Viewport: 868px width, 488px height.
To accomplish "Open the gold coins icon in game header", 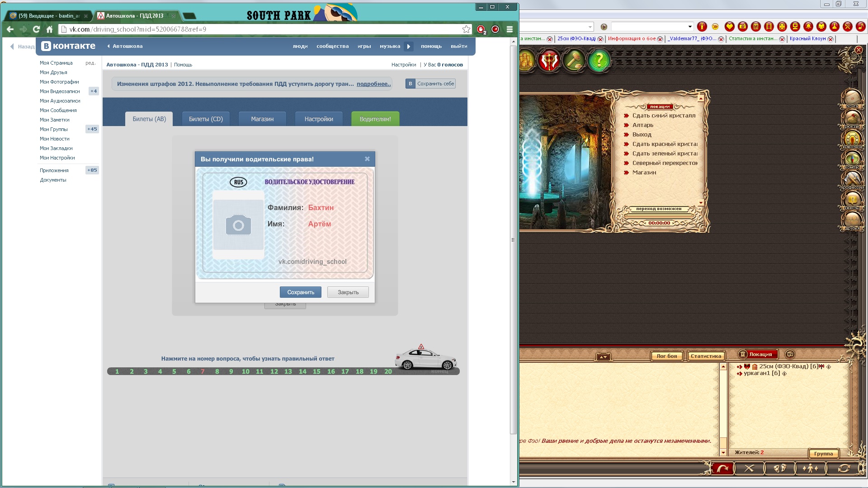I will (527, 60).
